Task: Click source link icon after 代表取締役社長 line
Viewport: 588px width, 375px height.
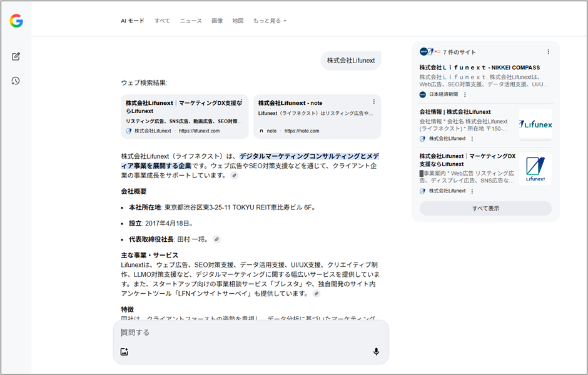Action: tap(216, 239)
